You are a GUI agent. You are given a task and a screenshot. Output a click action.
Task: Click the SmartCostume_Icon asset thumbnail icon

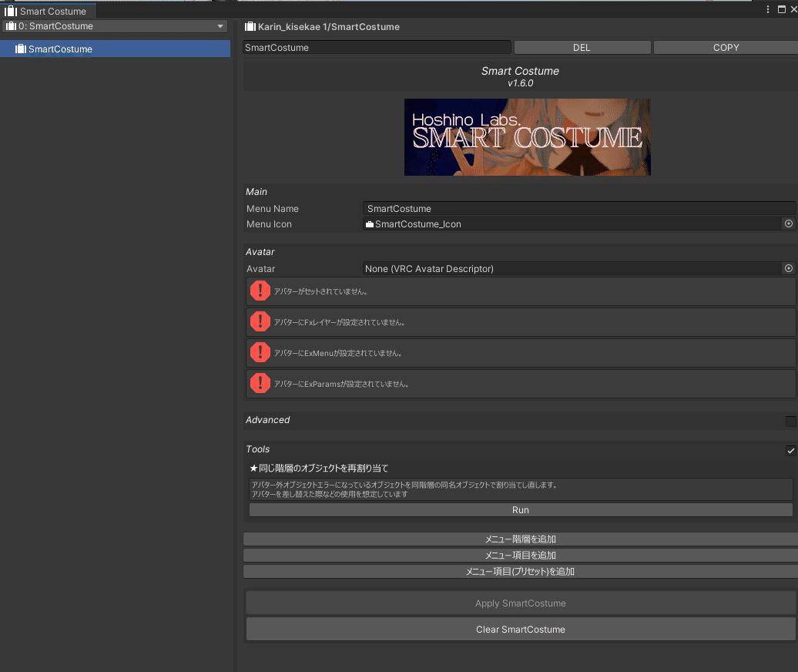click(370, 224)
